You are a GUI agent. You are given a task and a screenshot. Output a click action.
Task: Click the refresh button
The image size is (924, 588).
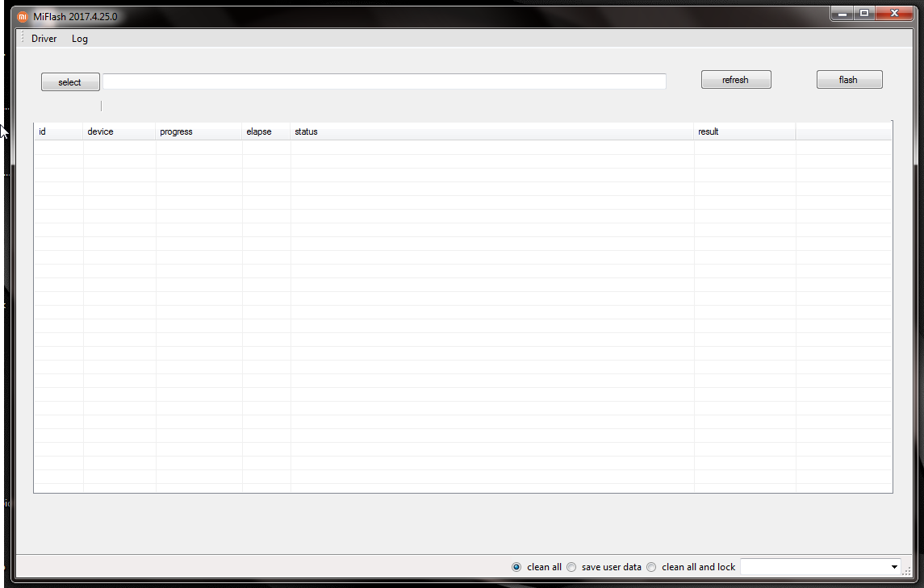[736, 80]
